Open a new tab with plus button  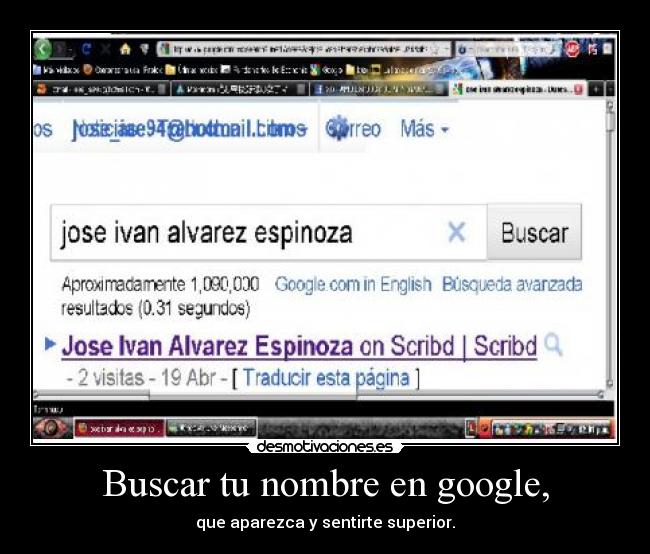596,89
